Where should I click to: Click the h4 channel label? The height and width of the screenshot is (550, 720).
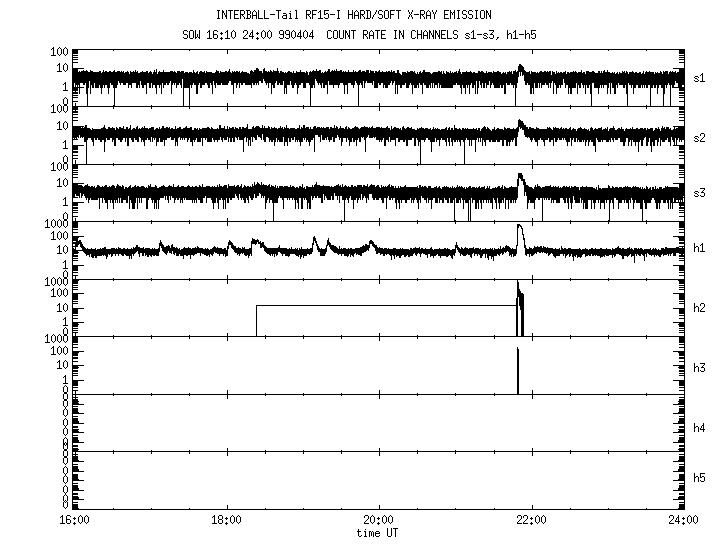(x=700, y=428)
